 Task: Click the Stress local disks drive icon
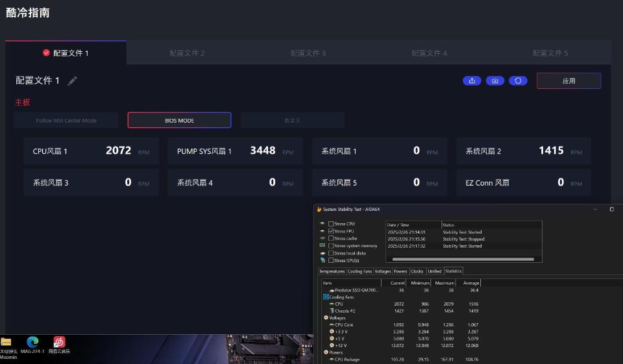pyautogui.click(x=323, y=253)
